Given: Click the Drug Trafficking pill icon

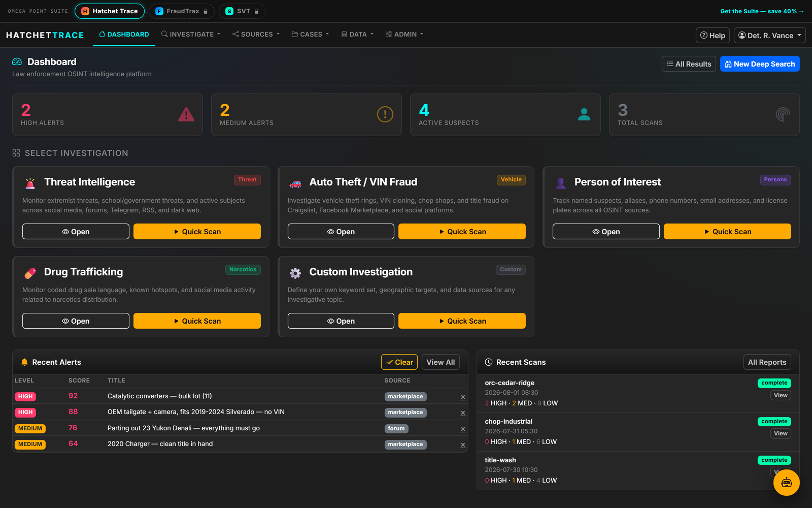Looking at the screenshot, I should [x=30, y=273].
